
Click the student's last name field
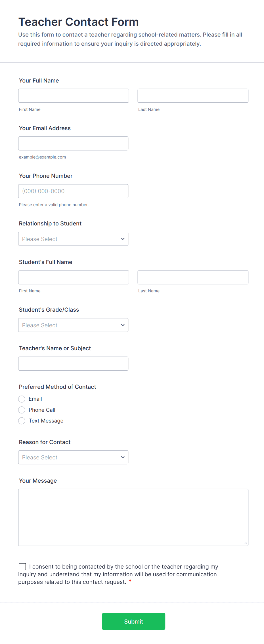pyautogui.click(x=193, y=277)
